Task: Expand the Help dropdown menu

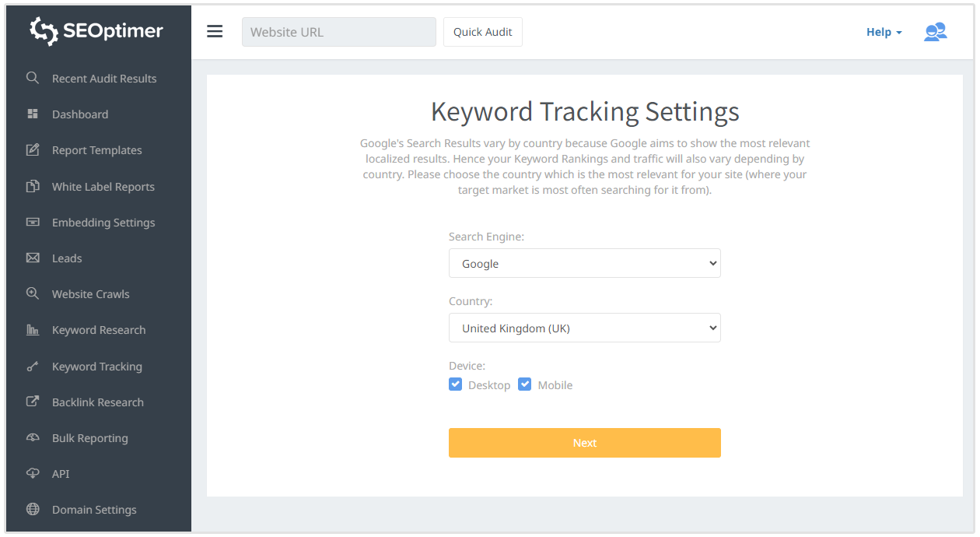Action: point(884,32)
